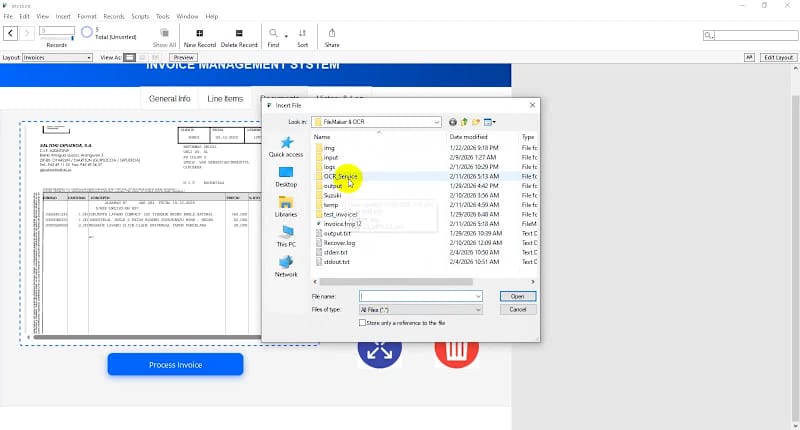
Task: Click the found set pie chart icon
Action: coord(87,33)
